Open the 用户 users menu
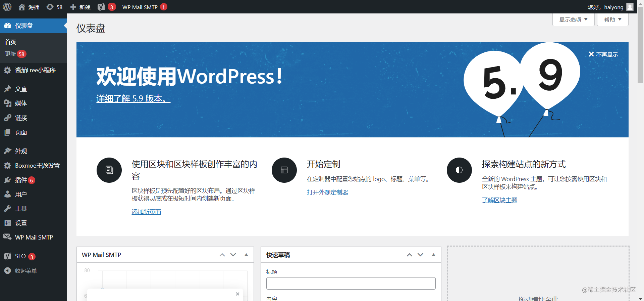This screenshot has width=644, height=301. (x=21, y=195)
